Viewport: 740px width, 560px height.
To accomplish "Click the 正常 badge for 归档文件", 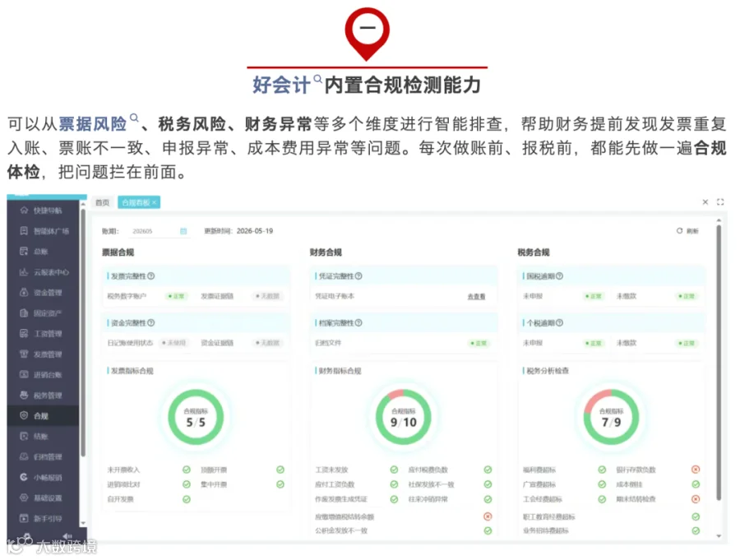I will point(479,343).
